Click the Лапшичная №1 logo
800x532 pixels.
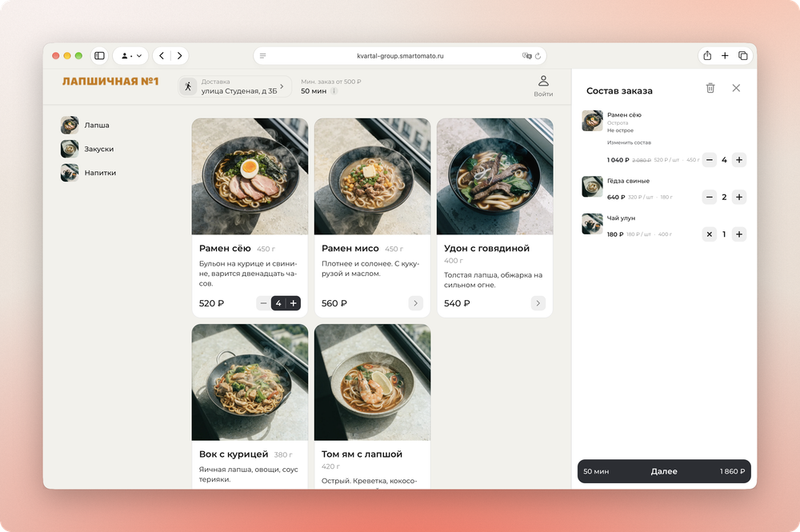110,82
